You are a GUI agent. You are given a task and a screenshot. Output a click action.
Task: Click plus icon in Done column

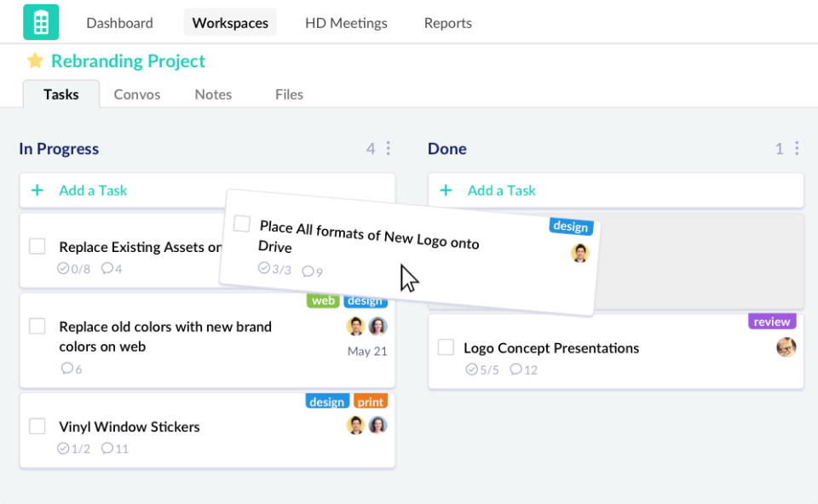tap(446, 191)
